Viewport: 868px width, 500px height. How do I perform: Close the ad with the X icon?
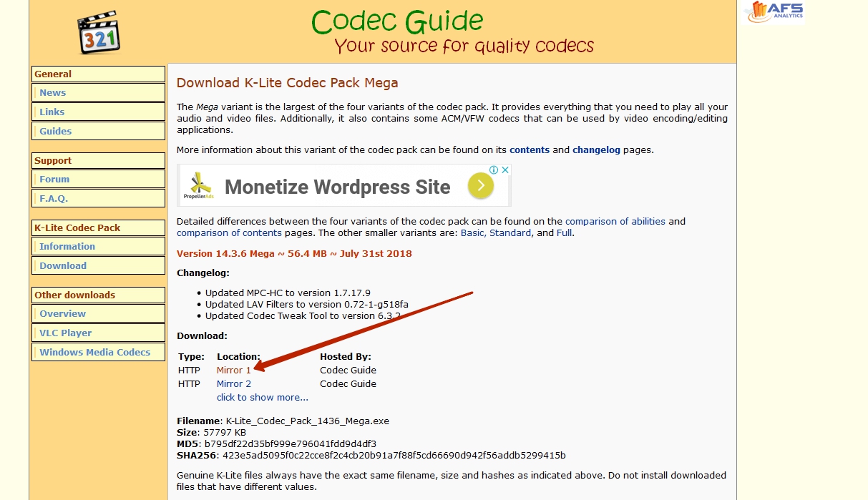tap(504, 170)
